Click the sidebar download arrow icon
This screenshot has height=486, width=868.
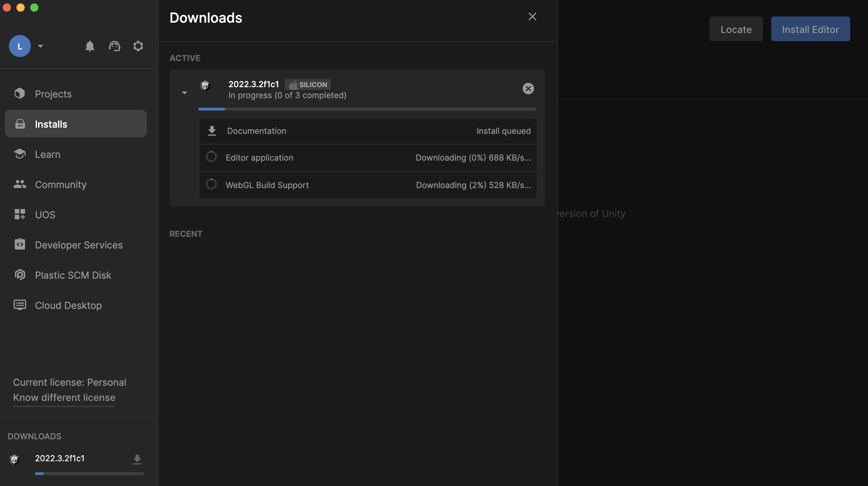[137, 459]
